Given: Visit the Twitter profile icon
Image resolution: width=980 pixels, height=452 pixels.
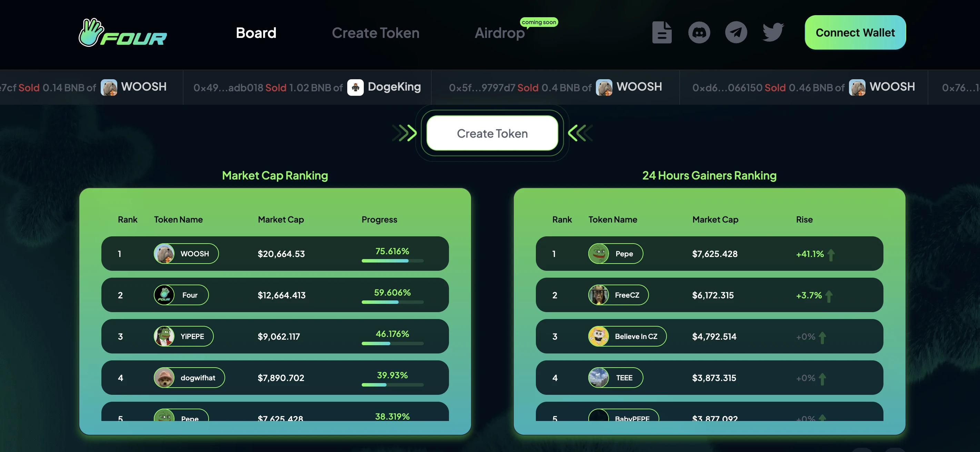Looking at the screenshot, I should [773, 32].
